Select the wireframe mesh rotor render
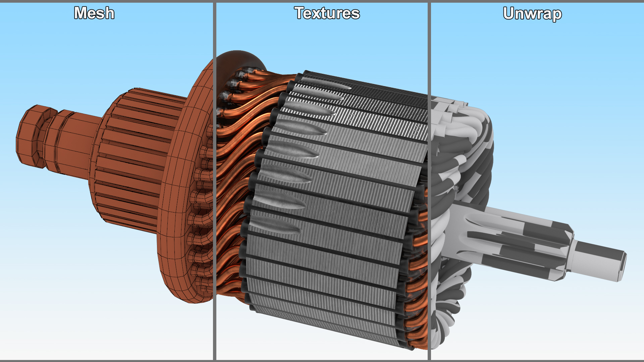 [114, 181]
